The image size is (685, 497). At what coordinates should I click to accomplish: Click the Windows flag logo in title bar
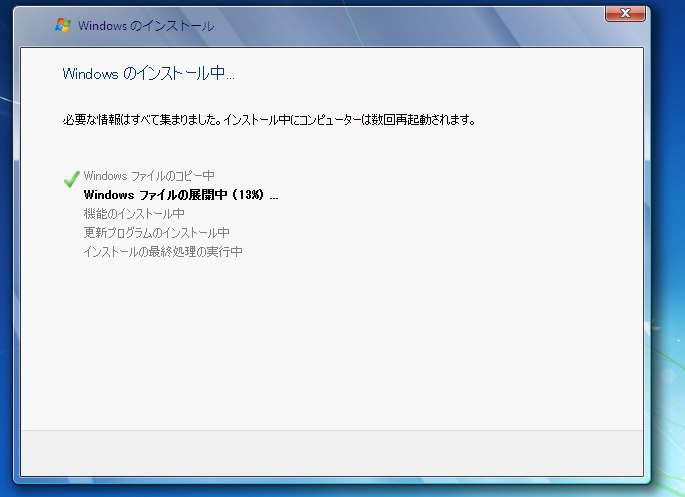[63, 25]
